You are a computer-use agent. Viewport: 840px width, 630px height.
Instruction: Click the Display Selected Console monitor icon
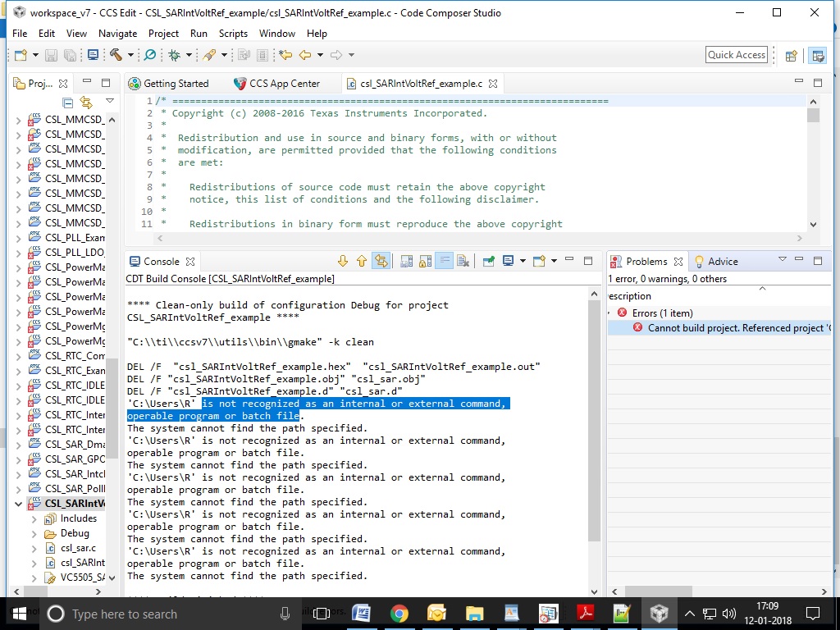tap(508, 261)
